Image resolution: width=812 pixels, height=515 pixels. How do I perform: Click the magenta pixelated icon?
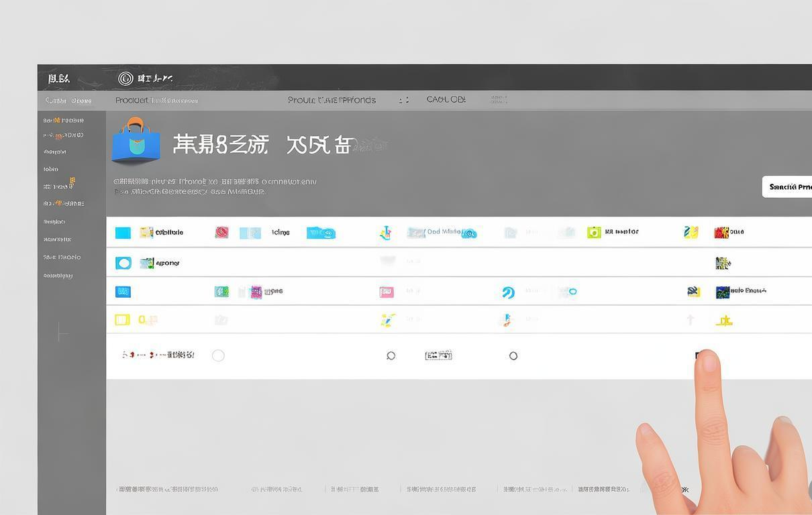[256, 292]
